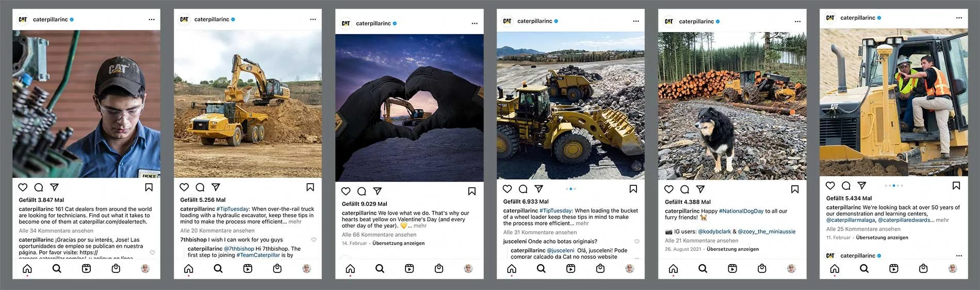Image resolution: width=980 pixels, height=290 pixels.
Task: Tap Reels icon under dog post
Action: pyautogui.click(x=732, y=268)
